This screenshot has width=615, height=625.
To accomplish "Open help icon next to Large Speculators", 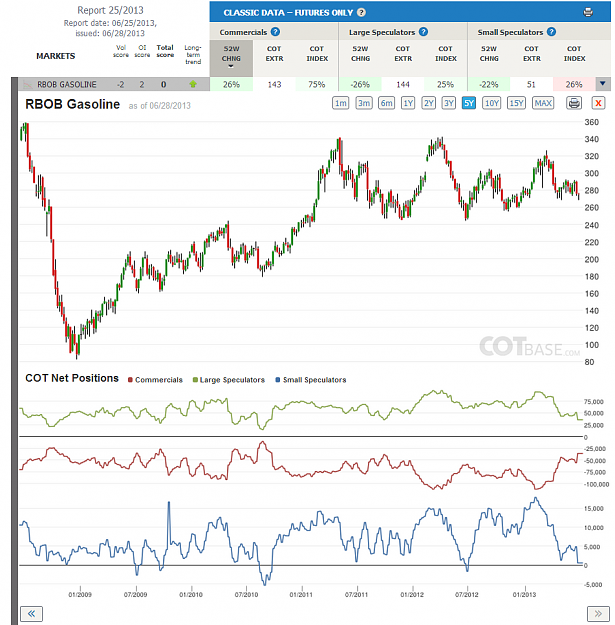I will click(x=424, y=32).
